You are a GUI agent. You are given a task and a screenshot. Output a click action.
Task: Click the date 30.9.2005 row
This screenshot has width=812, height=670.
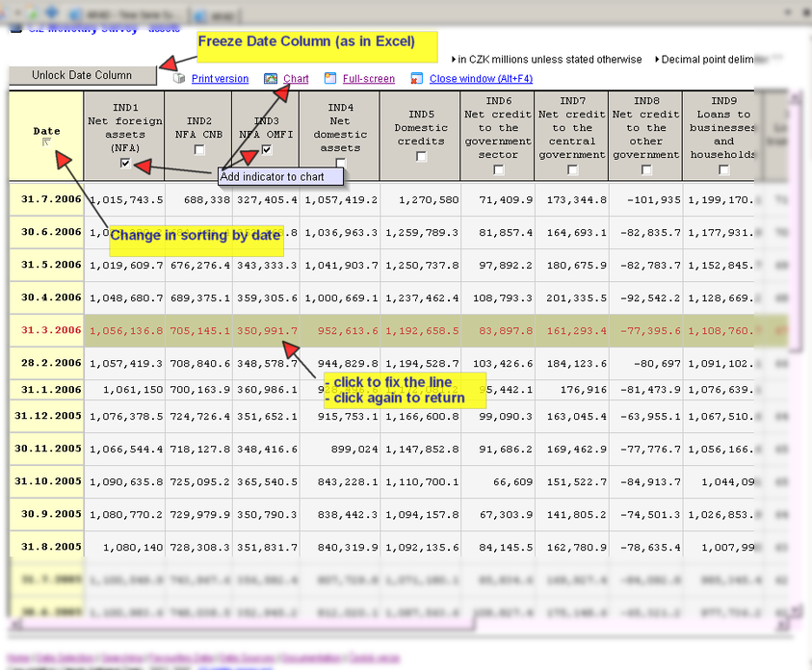[x=51, y=514]
